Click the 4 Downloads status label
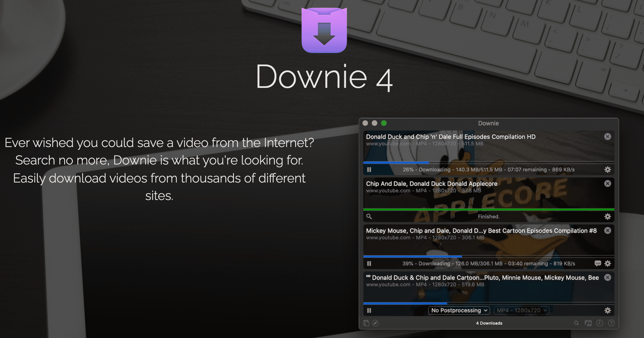The height and width of the screenshot is (338, 644). [x=489, y=323]
